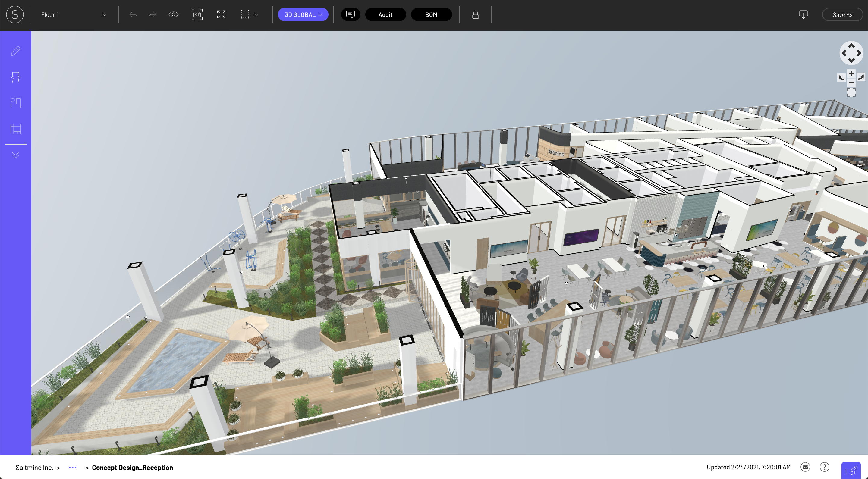Switch to the Audit view
The width and height of the screenshot is (868, 479).
(385, 14)
